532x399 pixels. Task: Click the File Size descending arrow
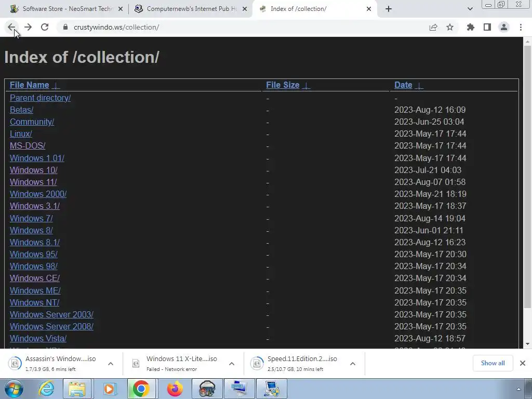306,86
